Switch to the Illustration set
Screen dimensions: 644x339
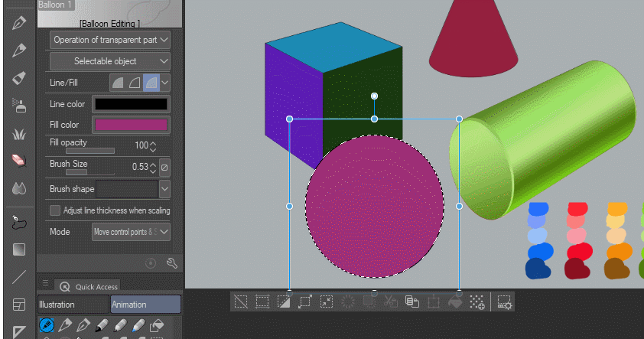[x=73, y=305]
